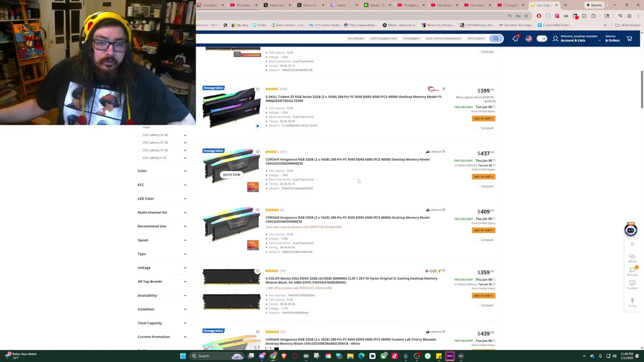Open the Gemini button in Chrome
Viewport: 644px width, 362px height.
coord(594,5)
